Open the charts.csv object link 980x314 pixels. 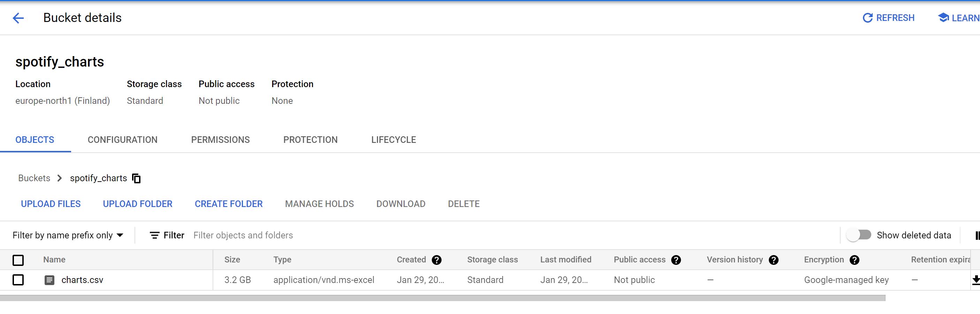[82, 280]
